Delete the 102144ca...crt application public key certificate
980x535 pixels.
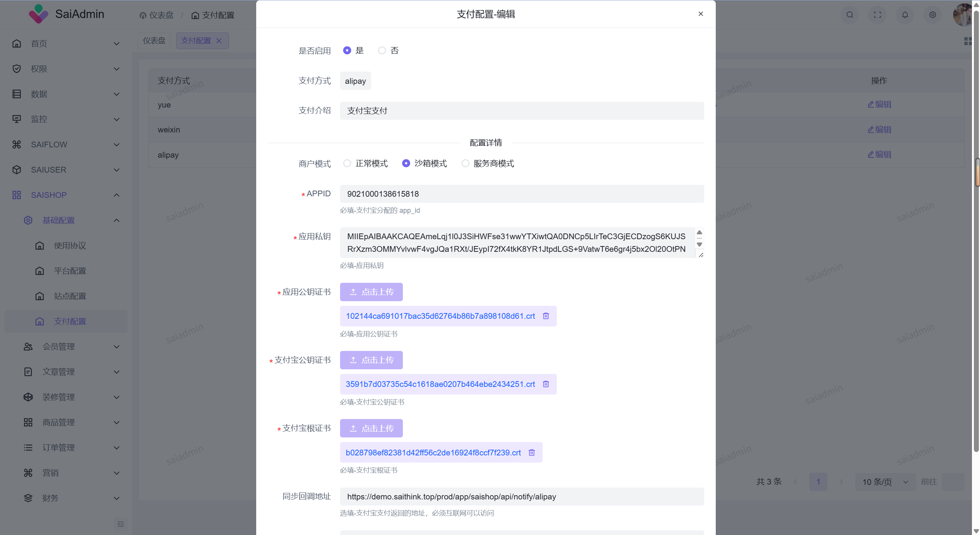546,316
